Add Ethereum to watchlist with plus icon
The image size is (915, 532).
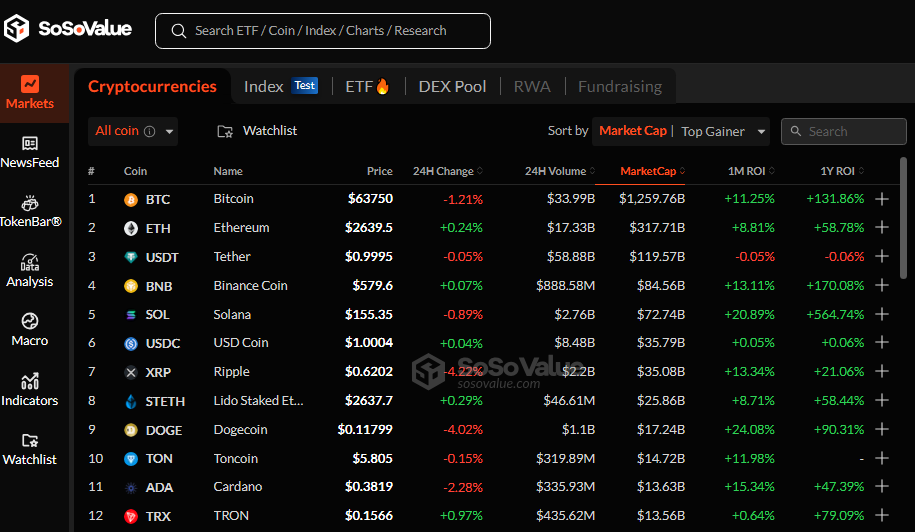coord(882,227)
